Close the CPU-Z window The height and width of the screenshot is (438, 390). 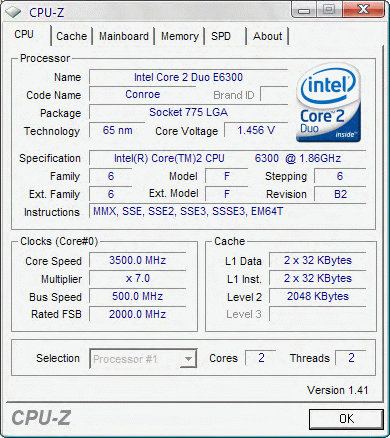point(363,10)
